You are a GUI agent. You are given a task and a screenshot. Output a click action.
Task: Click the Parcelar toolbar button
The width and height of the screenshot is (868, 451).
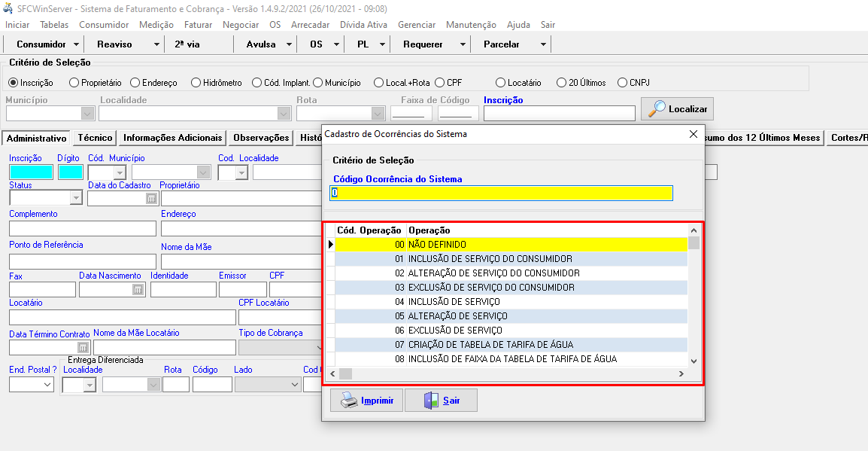[x=501, y=44]
